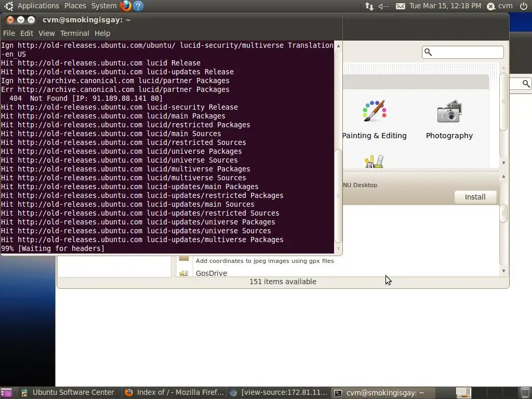The image size is (532, 399).
Task: Open the Trash icon in bottom panel
Action: click(x=525, y=393)
